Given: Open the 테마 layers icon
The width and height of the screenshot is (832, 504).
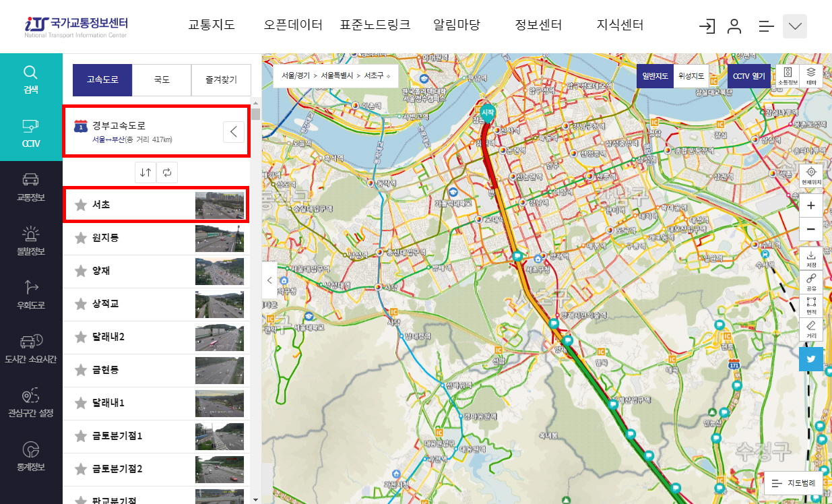Looking at the screenshot, I should coord(810,76).
